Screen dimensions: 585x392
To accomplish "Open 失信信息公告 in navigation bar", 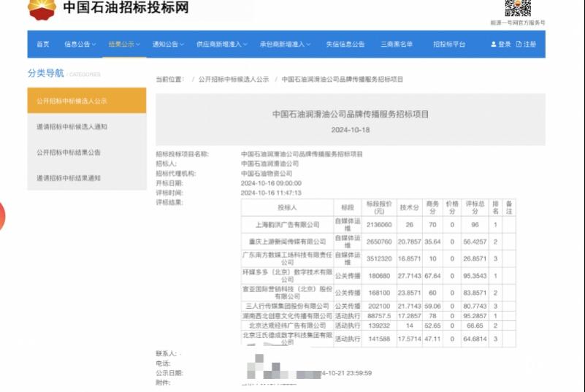I will pyautogui.click(x=345, y=45).
